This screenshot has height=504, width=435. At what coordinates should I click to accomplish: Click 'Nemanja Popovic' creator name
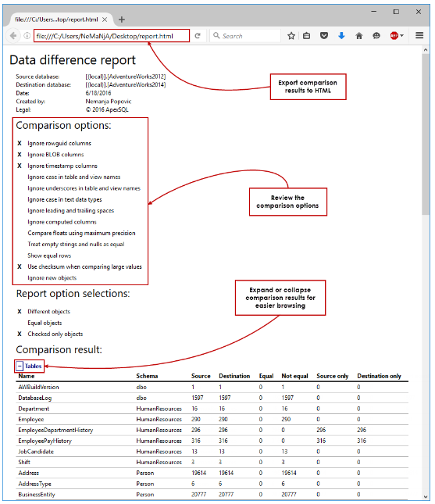[x=109, y=102]
